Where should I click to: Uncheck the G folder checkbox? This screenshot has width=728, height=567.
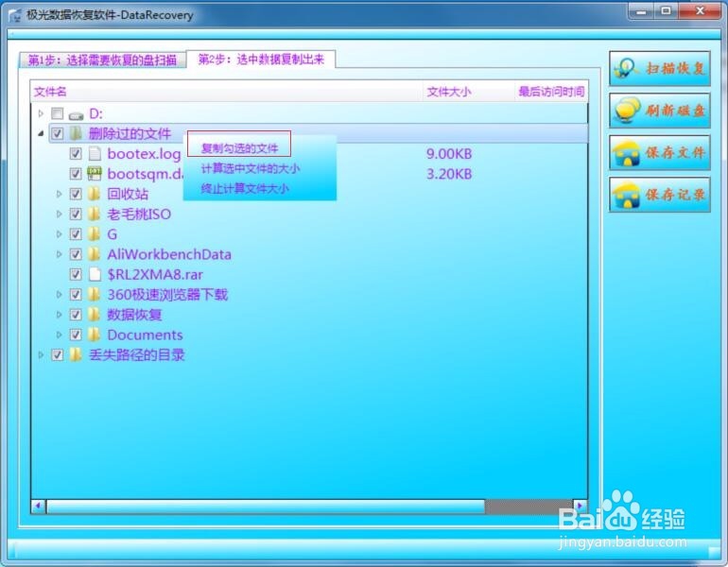(x=76, y=233)
